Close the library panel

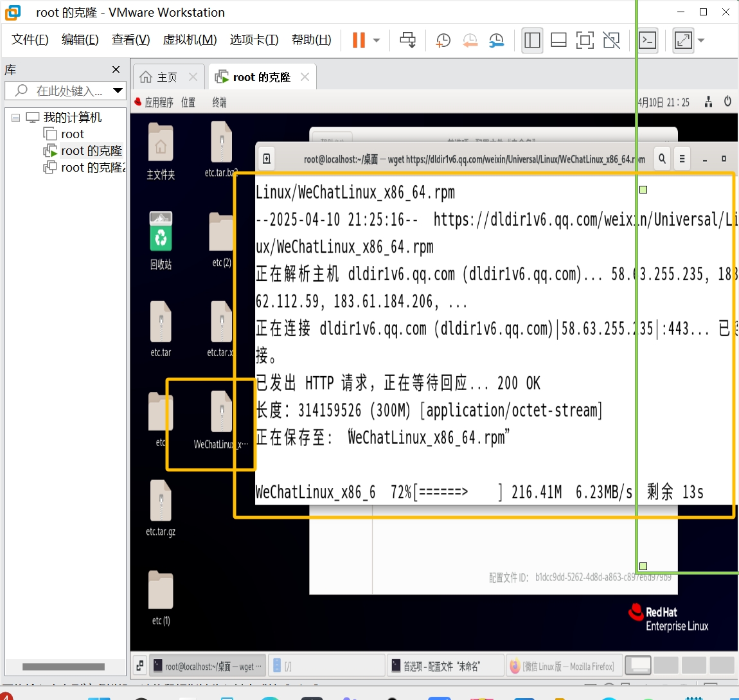point(116,70)
